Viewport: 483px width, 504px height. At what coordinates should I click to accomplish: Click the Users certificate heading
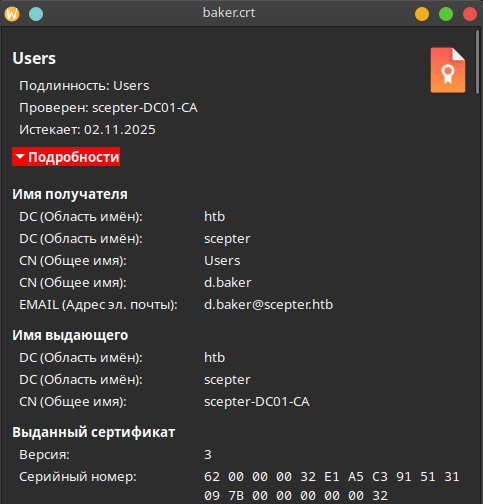[x=34, y=58]
